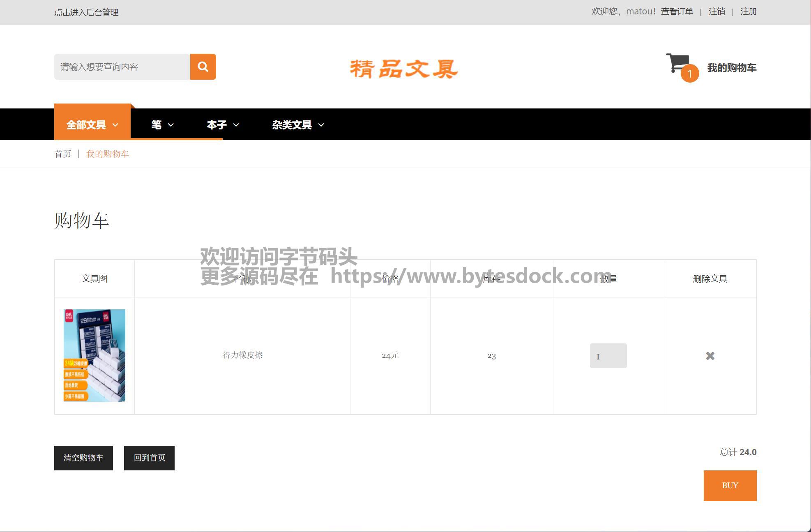Click 注销 to log out
Screen dimensions: 811x532
[x=717, y=12]
